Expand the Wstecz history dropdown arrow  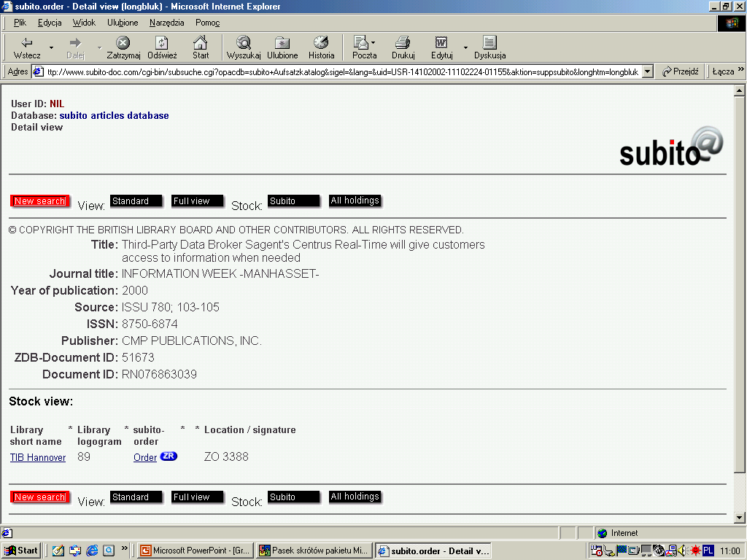tap(52, 47)
